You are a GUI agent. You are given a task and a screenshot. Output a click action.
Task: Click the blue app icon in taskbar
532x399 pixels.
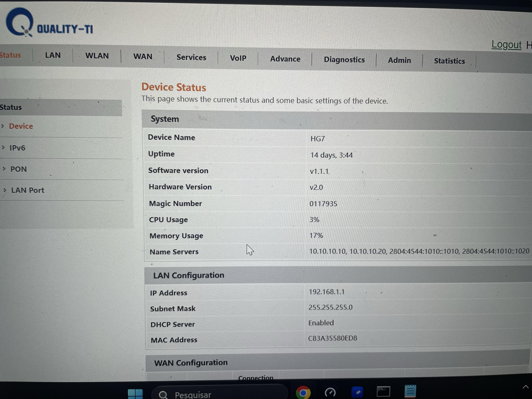click(x=357, y=392)
